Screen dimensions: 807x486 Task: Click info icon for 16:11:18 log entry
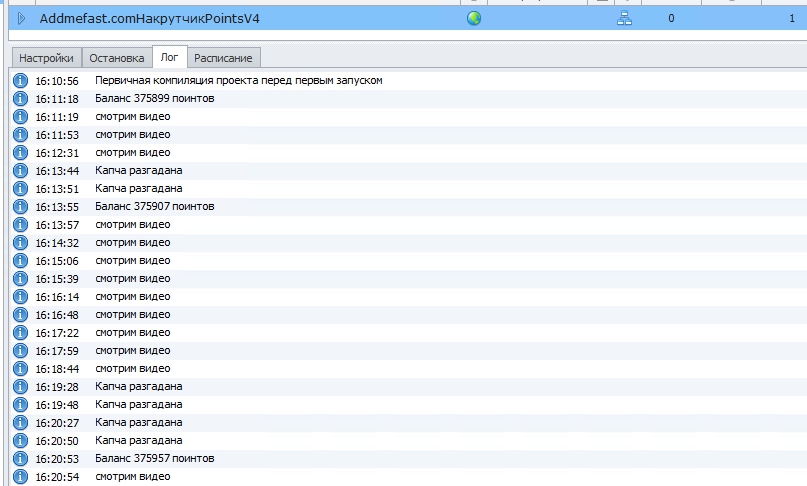pos(20,98)
